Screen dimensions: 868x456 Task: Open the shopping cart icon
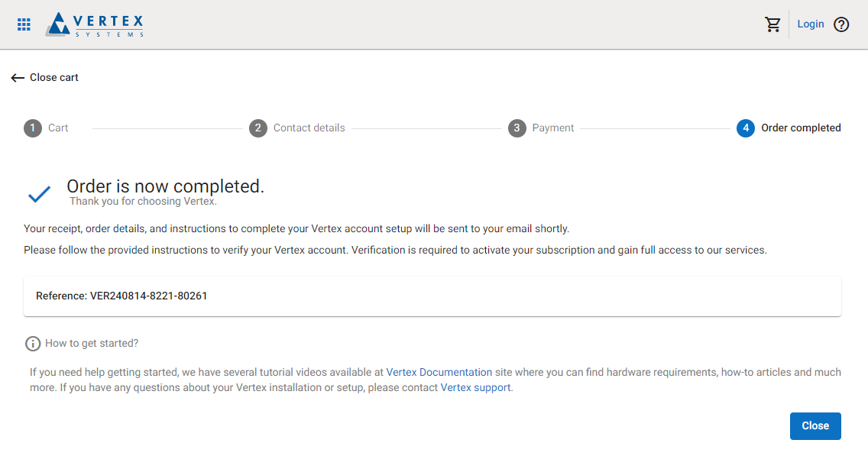772,24
